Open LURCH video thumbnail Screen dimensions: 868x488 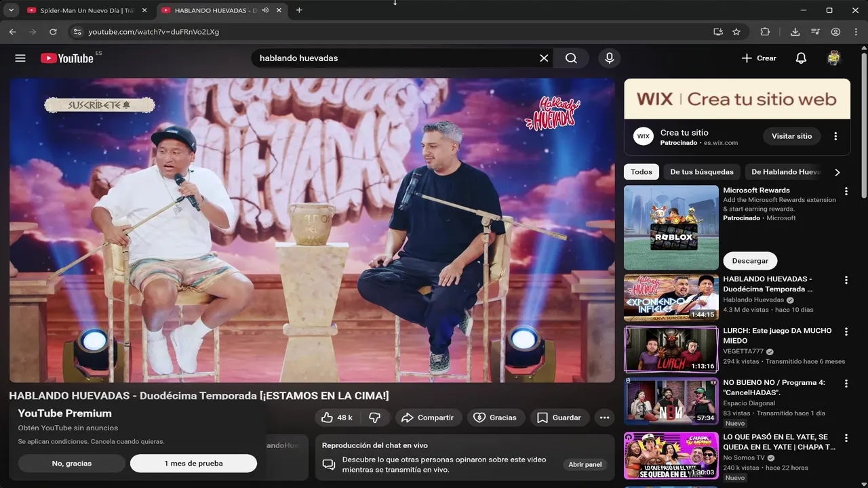pos(671,349)
